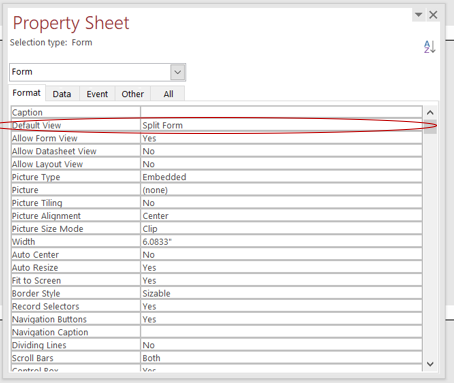Expand the Form object selector dropdown
This screenshot has height=383, width=454.
[x=178, y=72]
